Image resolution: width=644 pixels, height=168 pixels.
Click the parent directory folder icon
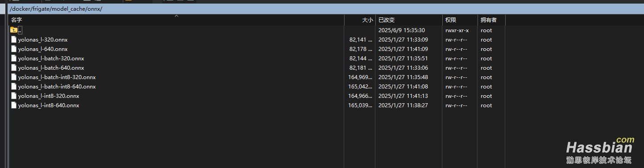click(14, 30)
